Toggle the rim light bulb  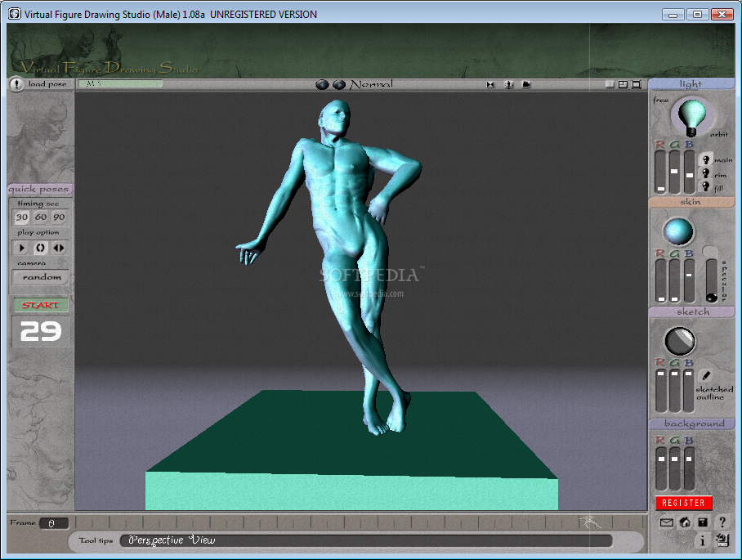click(x=706, y=173)
